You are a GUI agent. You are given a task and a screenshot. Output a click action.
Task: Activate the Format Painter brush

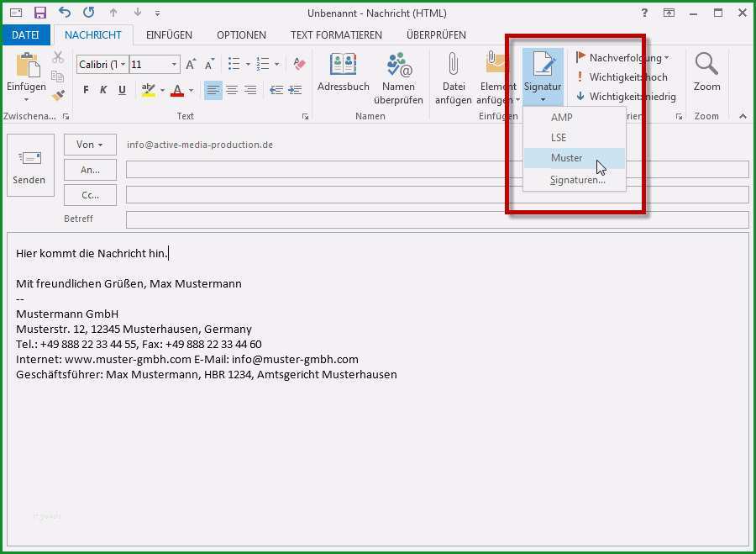point(58,95)
